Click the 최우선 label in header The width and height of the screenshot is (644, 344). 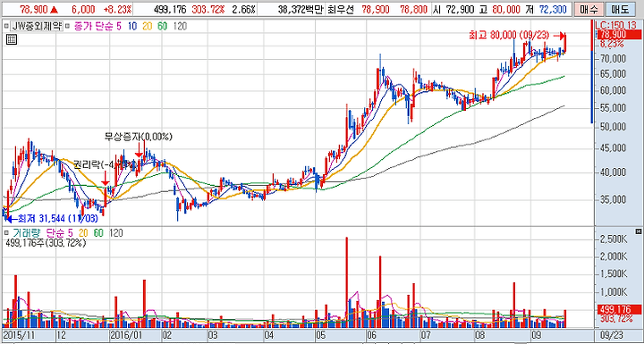point(340,9)
